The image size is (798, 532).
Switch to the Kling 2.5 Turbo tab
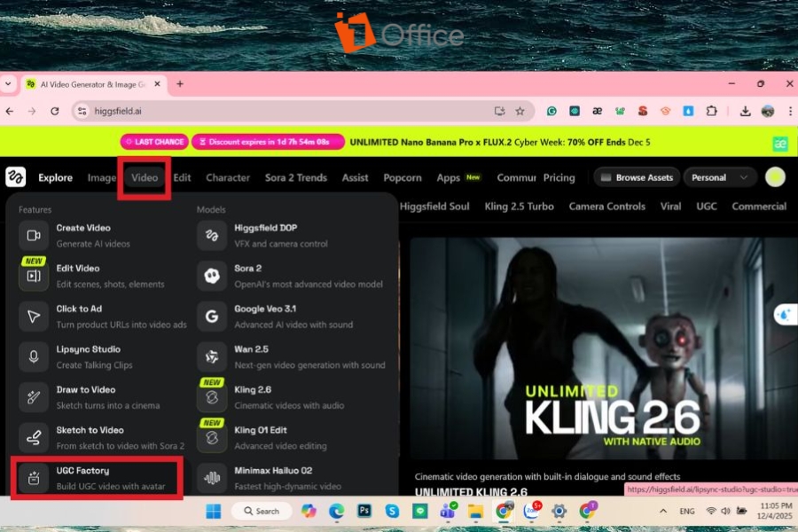[519, 207]
